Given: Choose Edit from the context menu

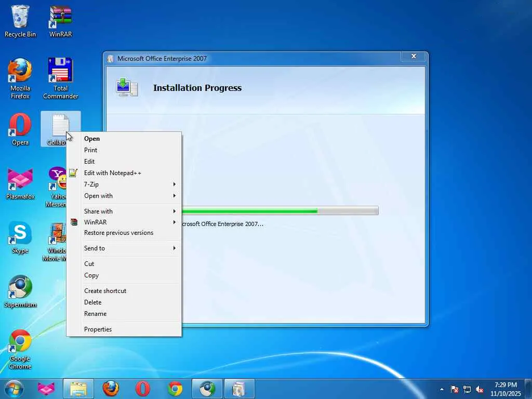Looking at the screenshot, I should pos(124,162).
